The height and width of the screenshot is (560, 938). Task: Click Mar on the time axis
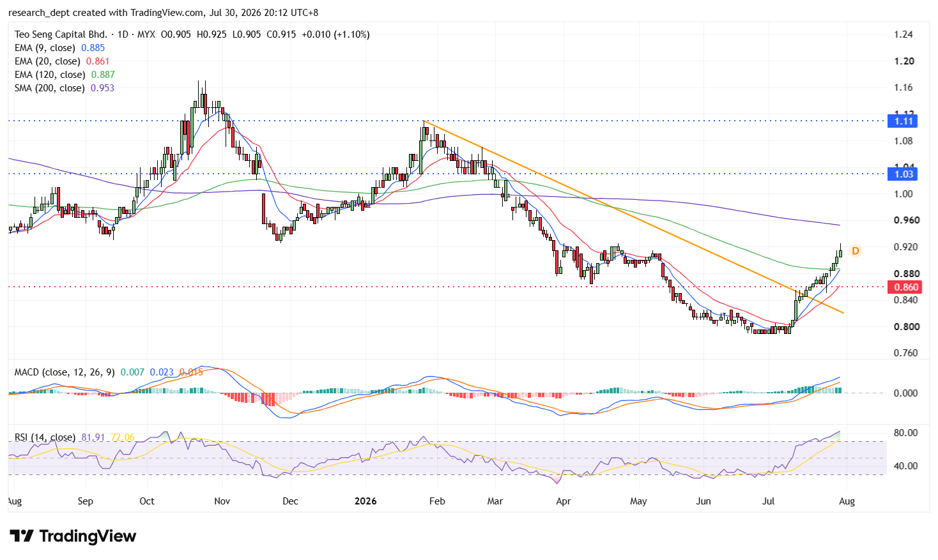[x=495, y=501]
